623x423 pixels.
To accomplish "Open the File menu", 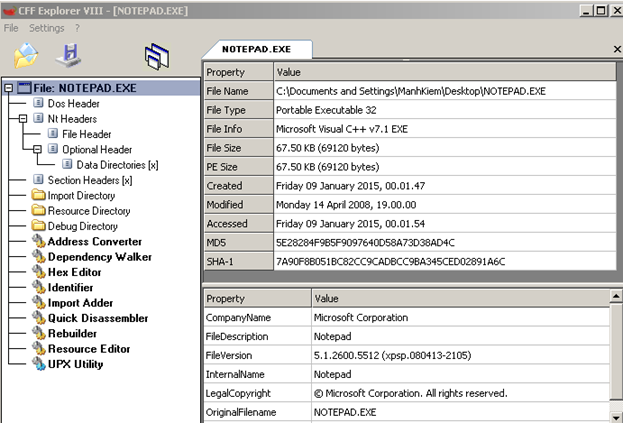I will (11, 28).
